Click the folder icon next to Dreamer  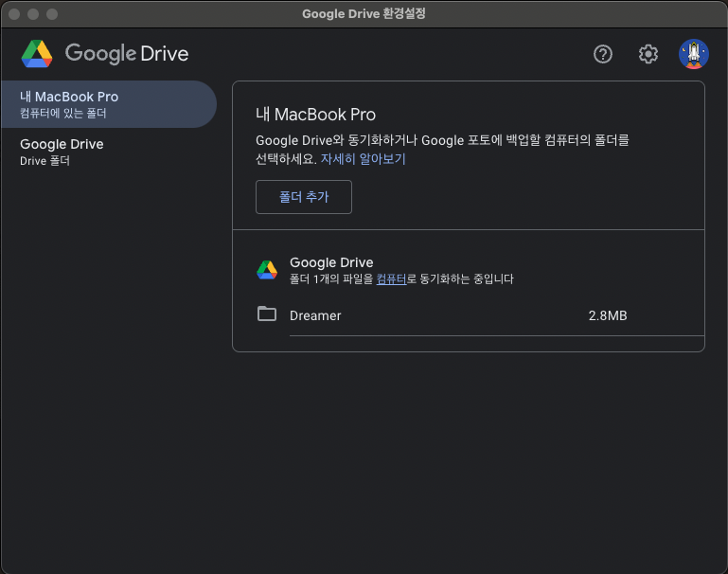tap(267, 314)
